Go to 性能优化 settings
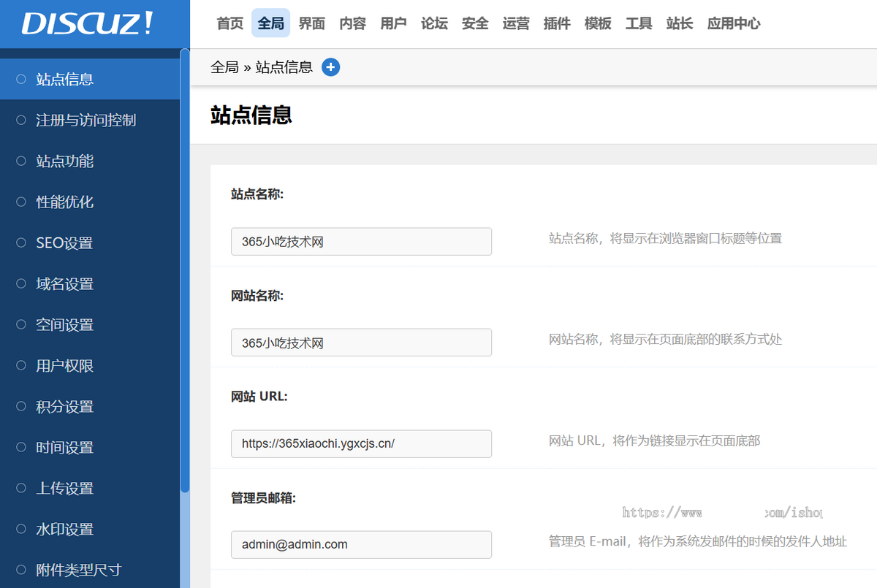 [65, 202]
